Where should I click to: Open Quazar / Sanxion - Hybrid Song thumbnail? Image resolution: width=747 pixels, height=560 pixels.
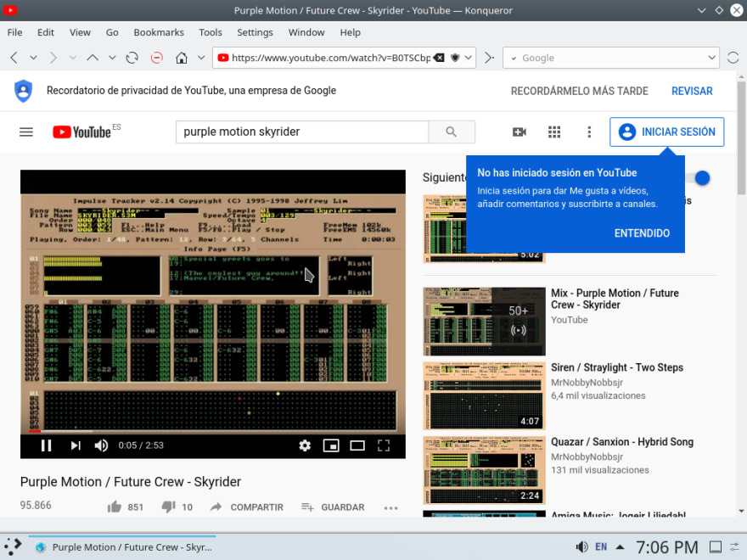pos(484,470)
